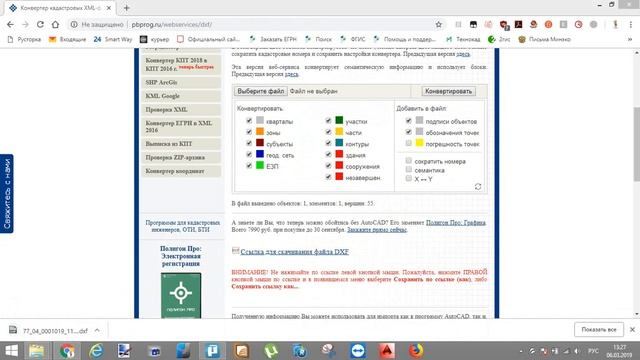Uncheck the незавершен checkbox
This screenshot has height=360, width=640.
[x=328, y=177]
